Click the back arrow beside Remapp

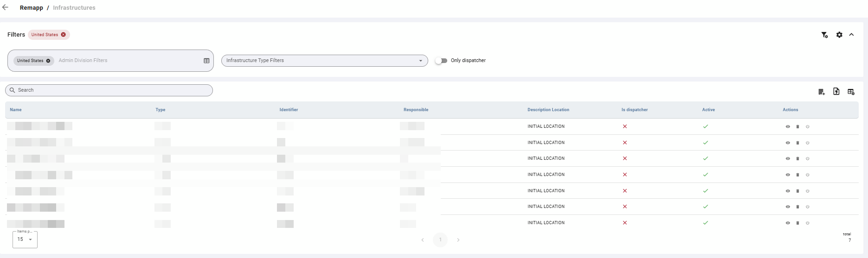pyautogui.click(x=6, y=7)
